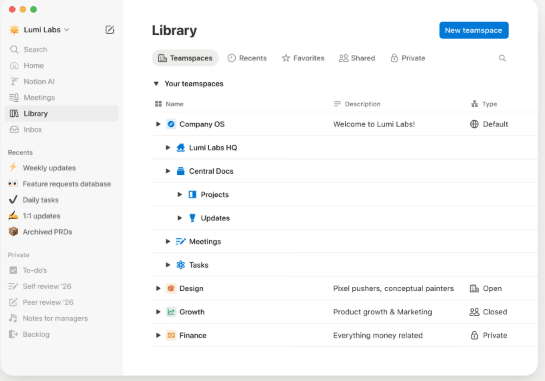Click the New teamspace button
The width and height of the screenshot is (545, 381).
tap(474, 30)
